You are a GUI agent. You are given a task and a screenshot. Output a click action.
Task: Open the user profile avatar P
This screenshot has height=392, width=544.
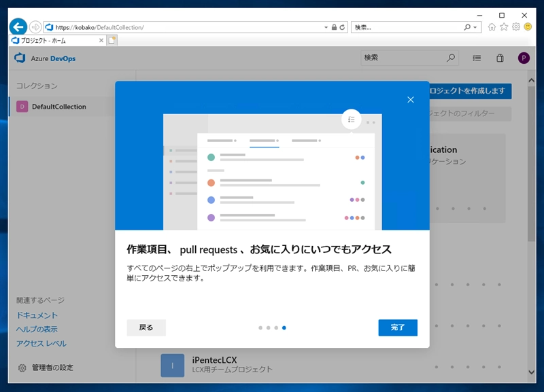coord(524,58)
